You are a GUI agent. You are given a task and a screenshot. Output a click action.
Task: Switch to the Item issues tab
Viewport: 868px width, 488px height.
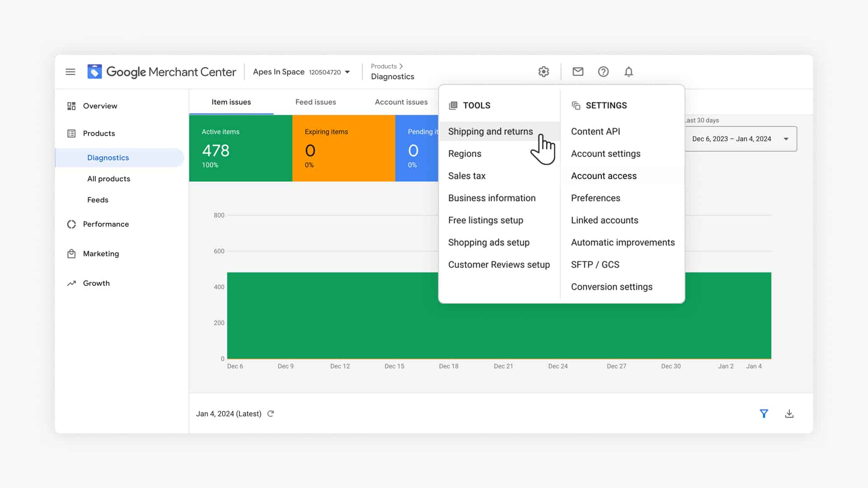tap(231, 102)
